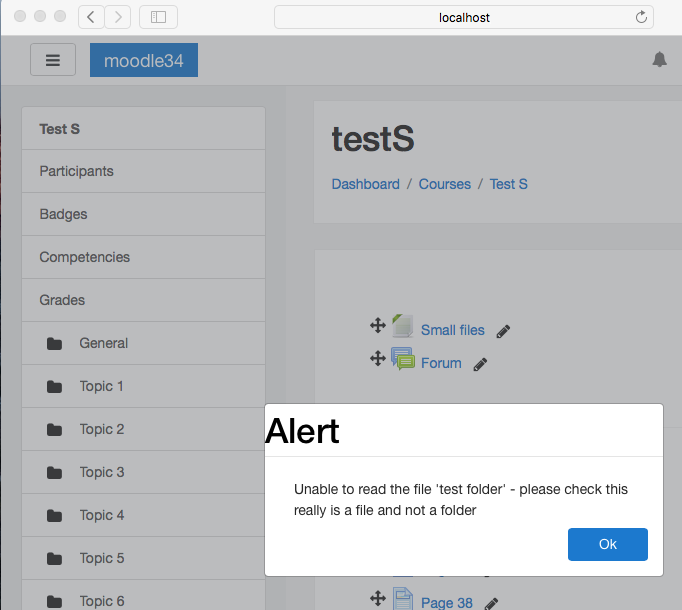Edit the Small files title with the pencil
Image resolution: width=682 pixels, height=610 pixels.
[503, 331]
